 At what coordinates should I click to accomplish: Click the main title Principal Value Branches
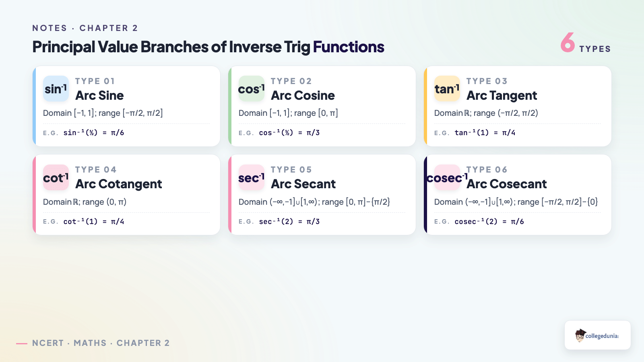coord(208,47)
